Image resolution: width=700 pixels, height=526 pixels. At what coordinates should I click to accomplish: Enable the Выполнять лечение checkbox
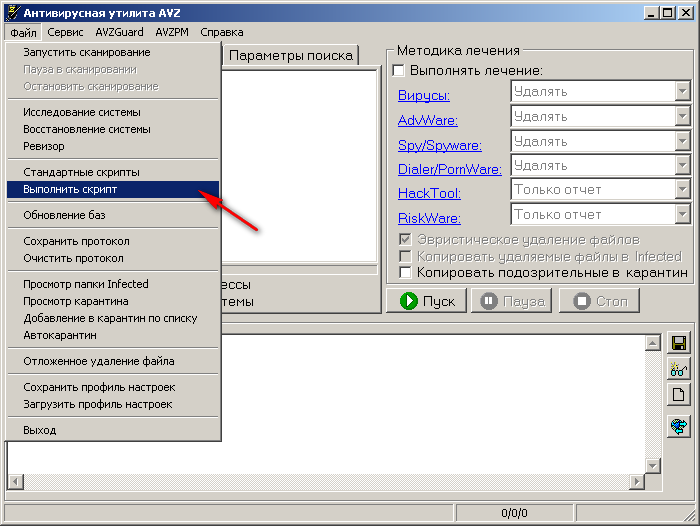pyautogui.click(x=399, y=71)
